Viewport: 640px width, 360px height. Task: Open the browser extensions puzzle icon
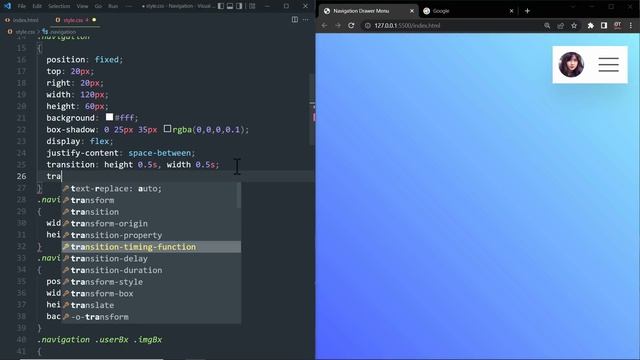tap(590, 25)
